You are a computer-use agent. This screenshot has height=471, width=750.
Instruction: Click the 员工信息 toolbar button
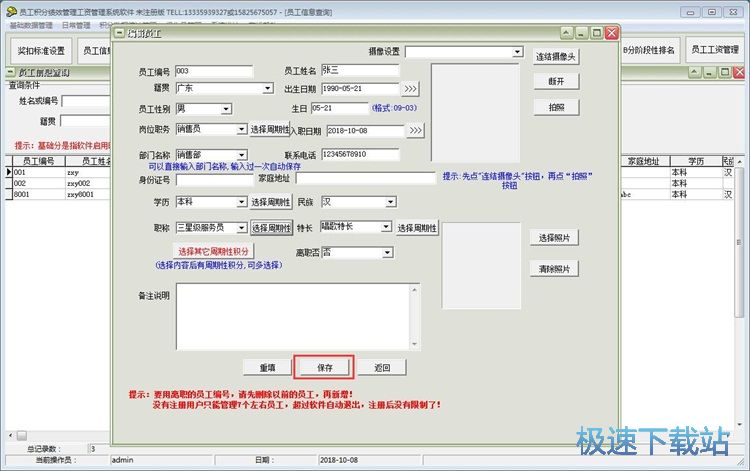coord(95,51)
